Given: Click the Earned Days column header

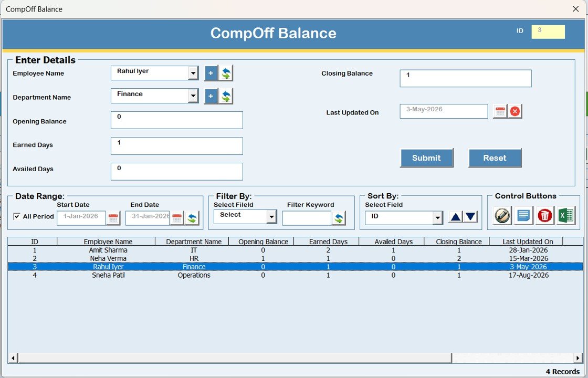Looking at the screenshot, I should pyautogui.click(x=328, y=241).
